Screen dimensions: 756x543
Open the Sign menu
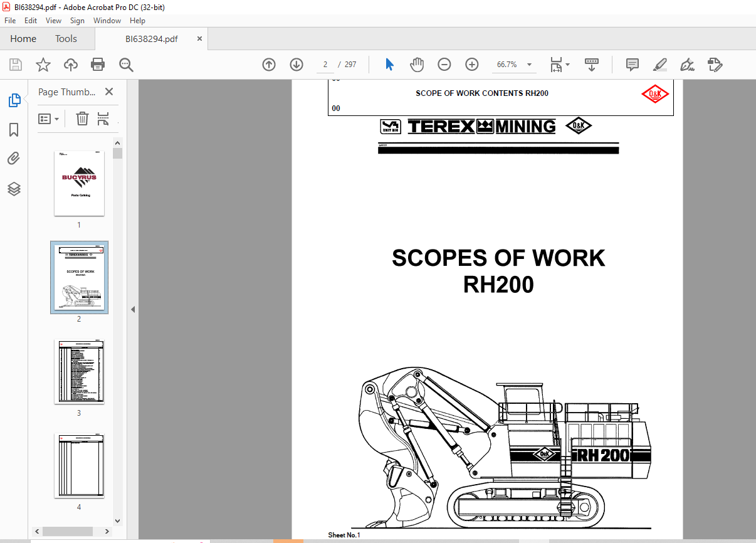(x=77, y=21)
